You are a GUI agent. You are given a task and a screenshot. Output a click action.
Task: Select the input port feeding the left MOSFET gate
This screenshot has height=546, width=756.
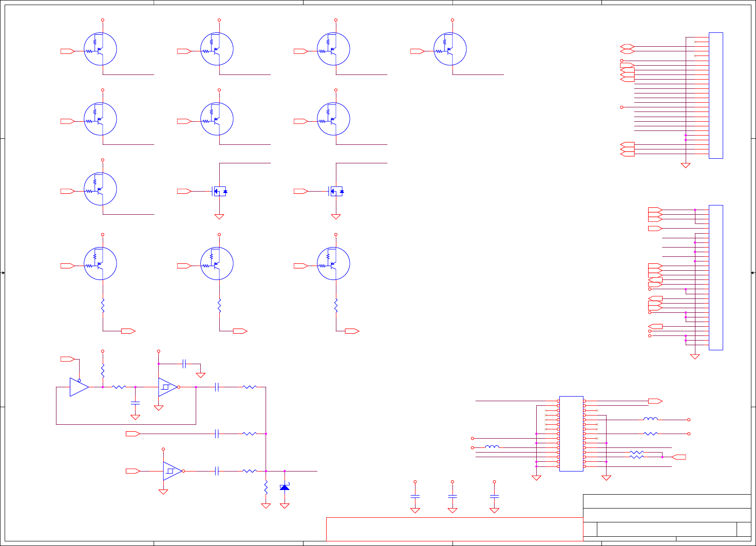184,191
